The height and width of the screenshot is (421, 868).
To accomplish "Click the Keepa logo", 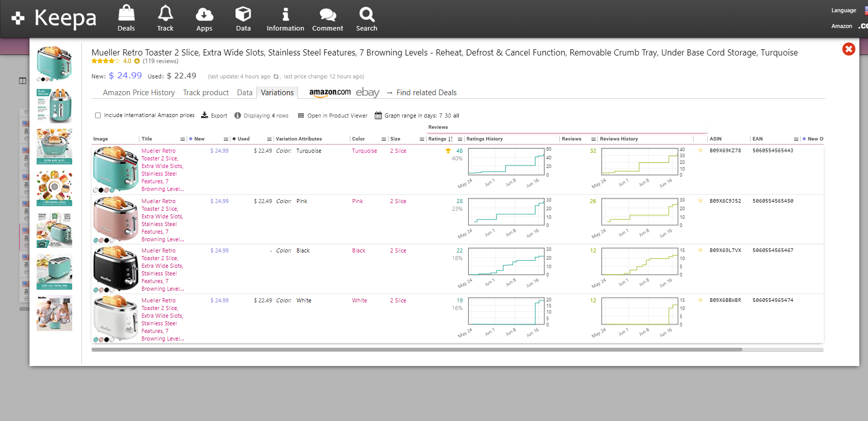I will 54,18.
